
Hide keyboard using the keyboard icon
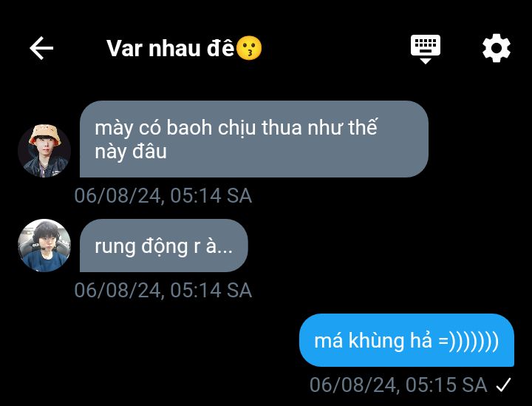(425, 49)
